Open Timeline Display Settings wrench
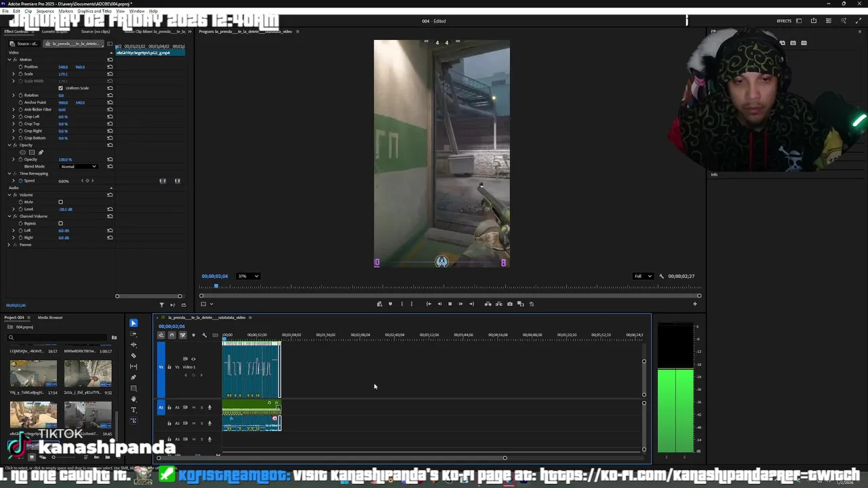 click(204, 335)
